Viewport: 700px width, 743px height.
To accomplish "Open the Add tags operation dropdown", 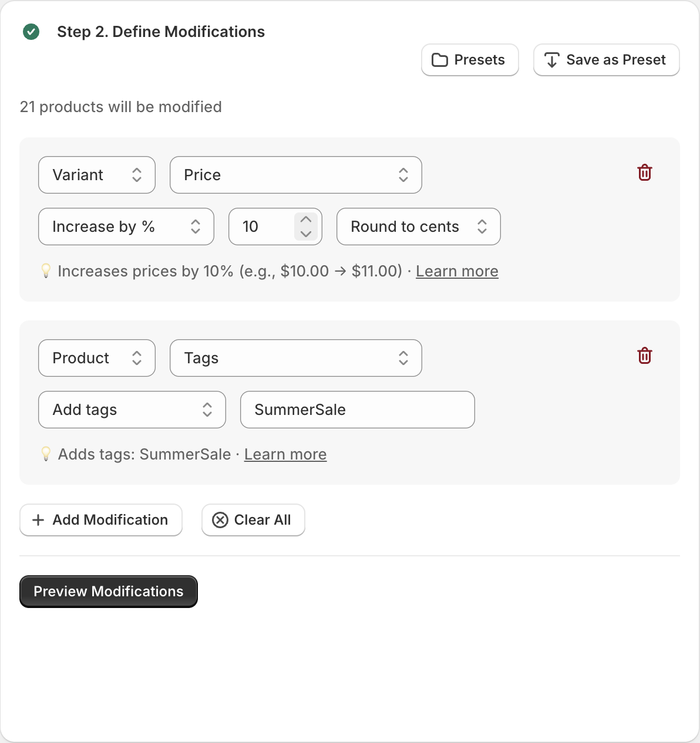I will click(132, 410).
